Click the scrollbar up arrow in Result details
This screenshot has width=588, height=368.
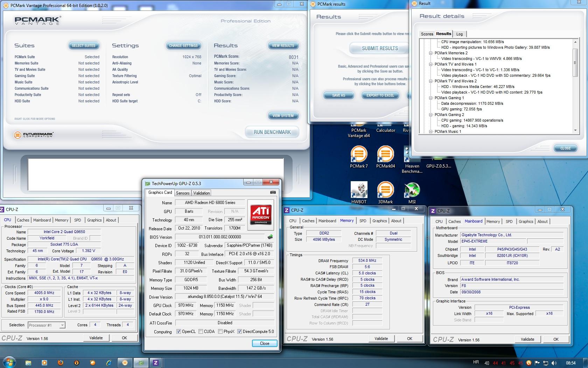[575, 42]
